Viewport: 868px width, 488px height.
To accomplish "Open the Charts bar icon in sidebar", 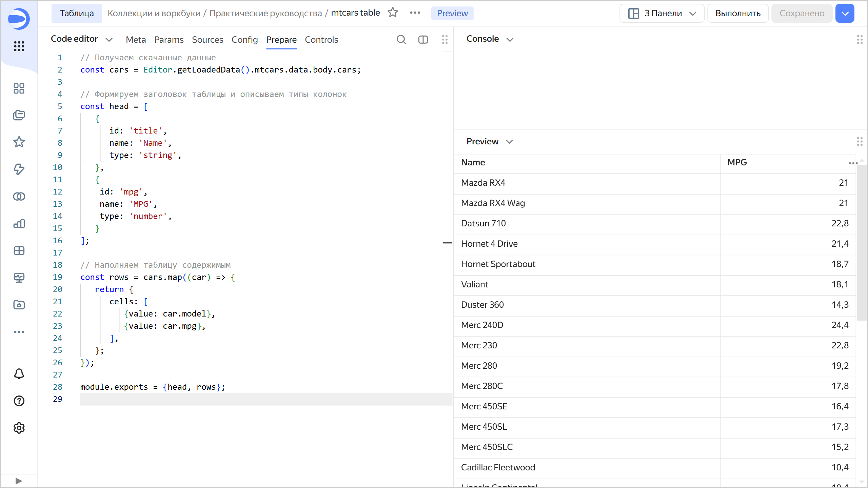I will coord(19,224).
